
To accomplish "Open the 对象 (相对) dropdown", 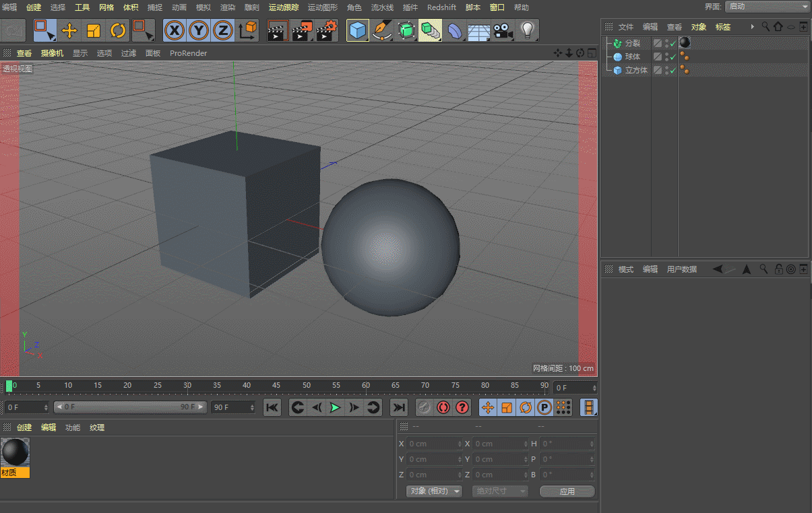I will 435,491.
